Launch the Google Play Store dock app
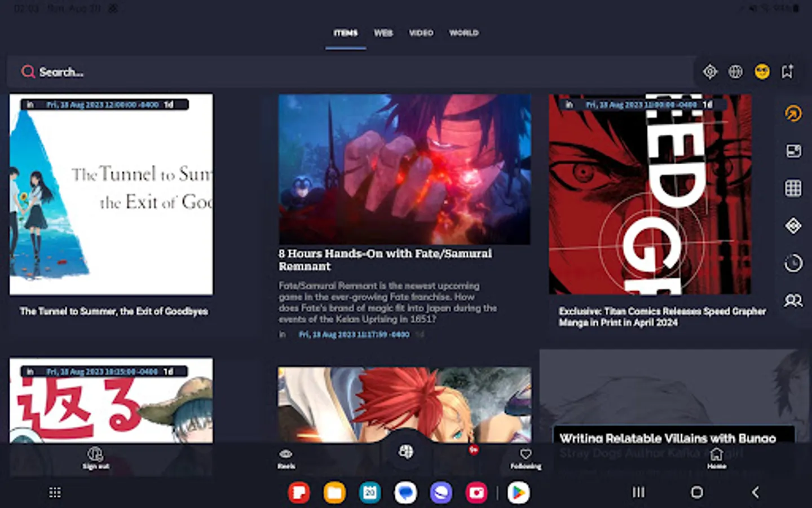Image resolution: width=812 pixels, height=508 pixels. [x=518, y=493]
